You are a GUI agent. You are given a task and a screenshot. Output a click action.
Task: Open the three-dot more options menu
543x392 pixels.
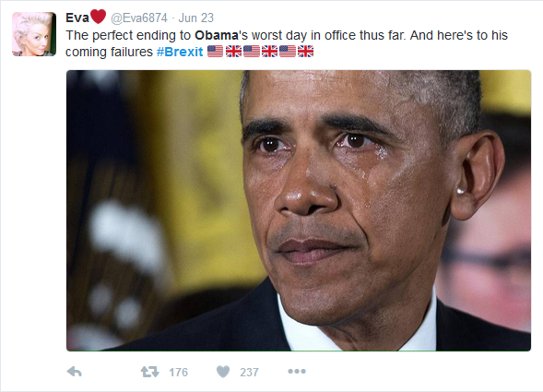(x=297, y=371)
